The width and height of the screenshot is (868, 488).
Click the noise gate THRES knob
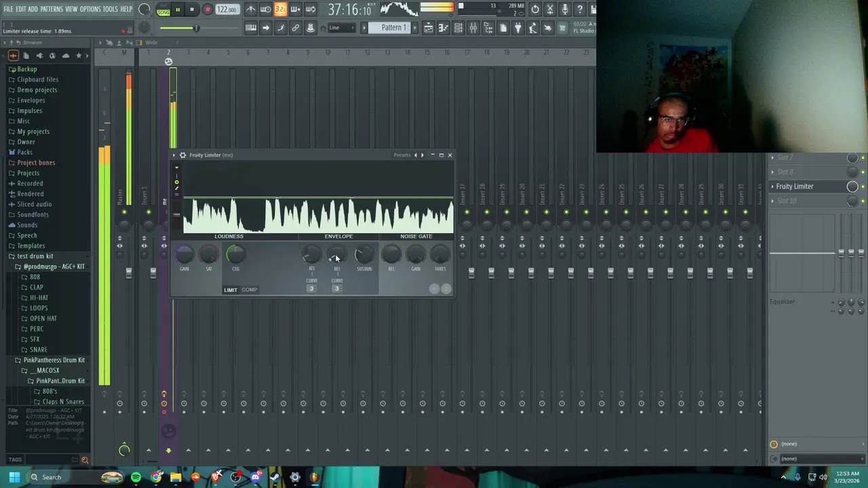440,255
